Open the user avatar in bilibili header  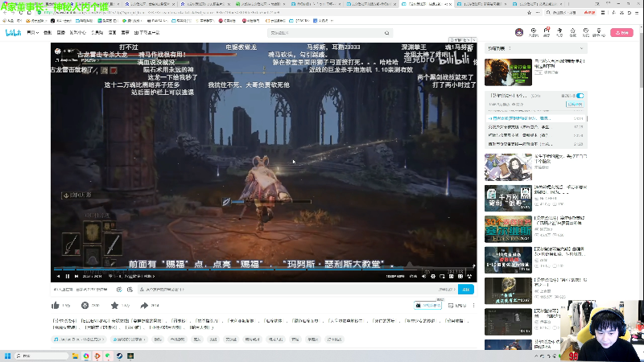(x=519, y=32)
